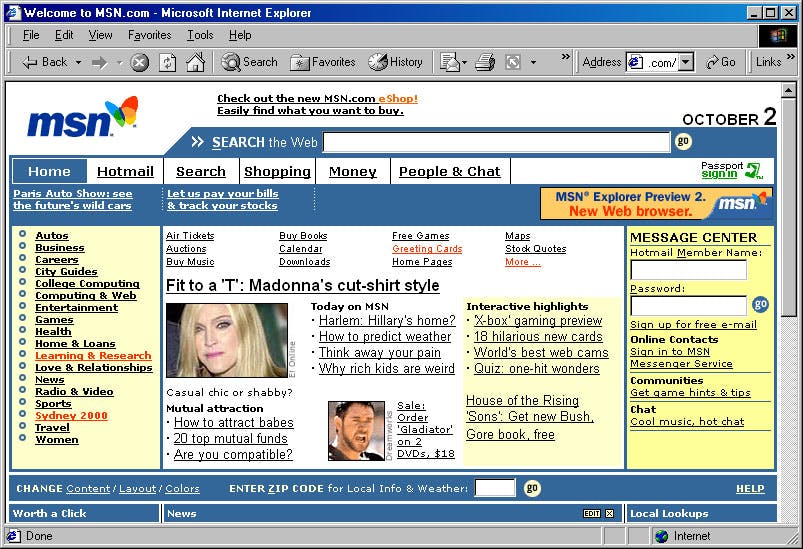The height and width of the screenshot is (549, 803).
Task: Click the Paris Auto Show link
Action: click(x=73, y=200)
